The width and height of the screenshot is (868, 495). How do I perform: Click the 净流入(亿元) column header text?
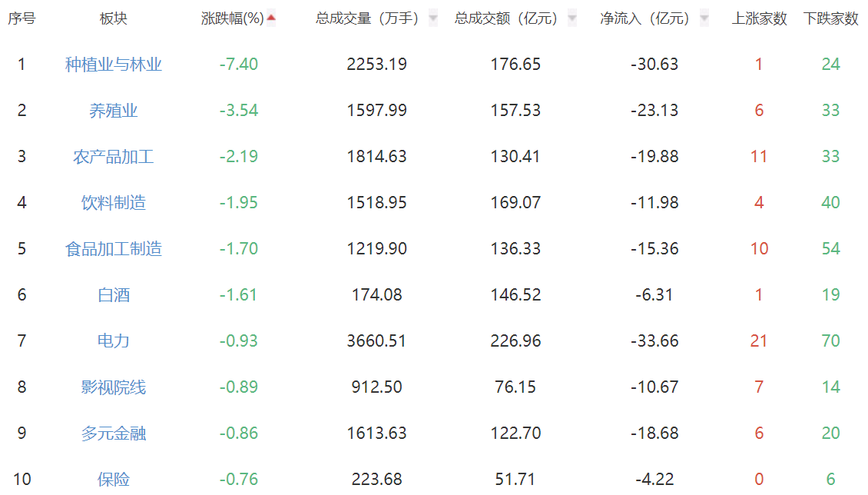click(x=644, y=18)
